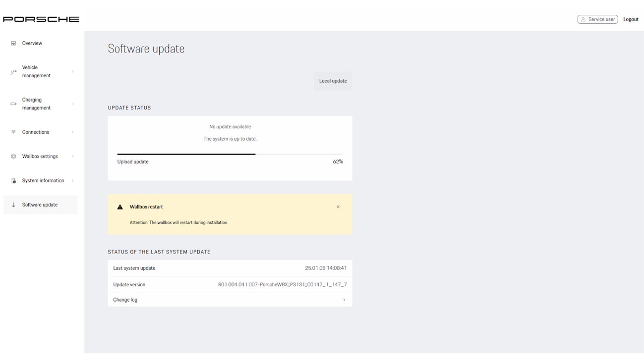Click the Overview dashboard icon
The width and height of the screenshot is (644, 362).
click(x=13, y=43)
